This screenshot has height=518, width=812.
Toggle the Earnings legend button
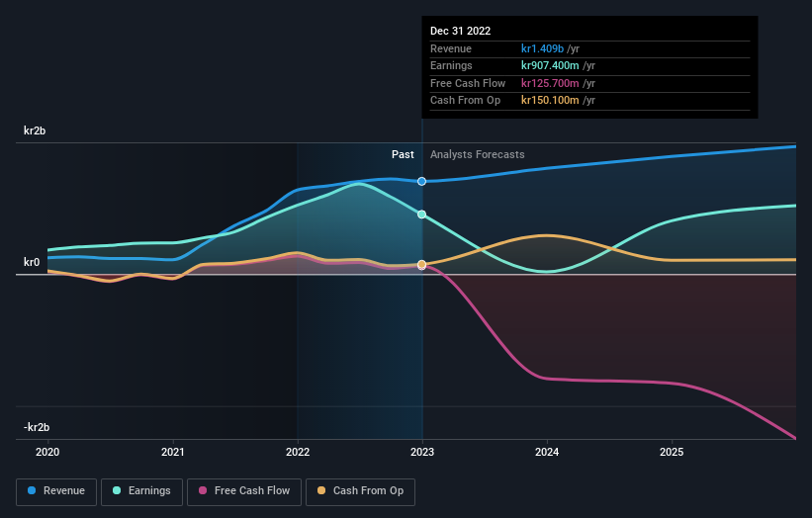141,491
